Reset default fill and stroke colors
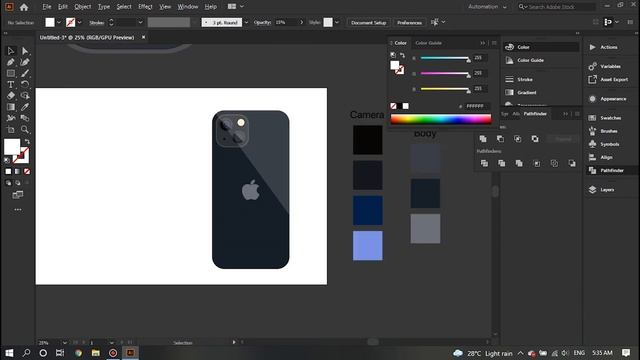This screenshot has height=360, width=640. point(7,160)
